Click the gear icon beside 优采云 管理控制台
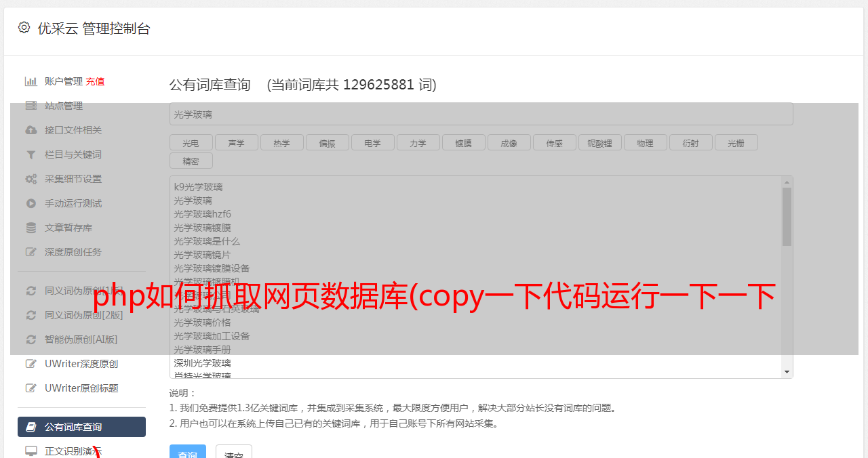The image size is (868, 458). (24, 28)
